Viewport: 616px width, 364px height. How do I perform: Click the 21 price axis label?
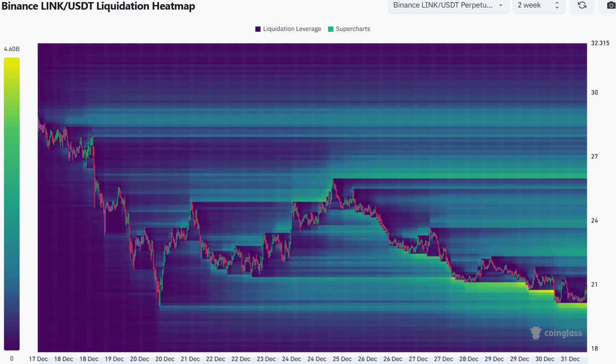594,284
